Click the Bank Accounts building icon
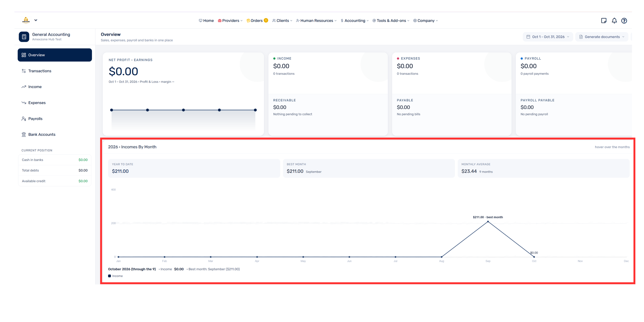Screen dimensions: 644x322 (24, 135)
